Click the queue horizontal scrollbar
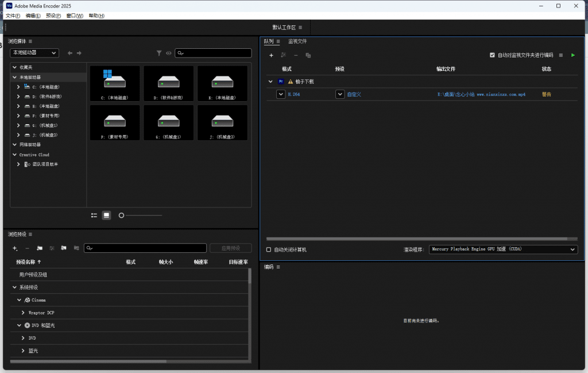Screen dimensions: 588x373 [x=417, y=239]
